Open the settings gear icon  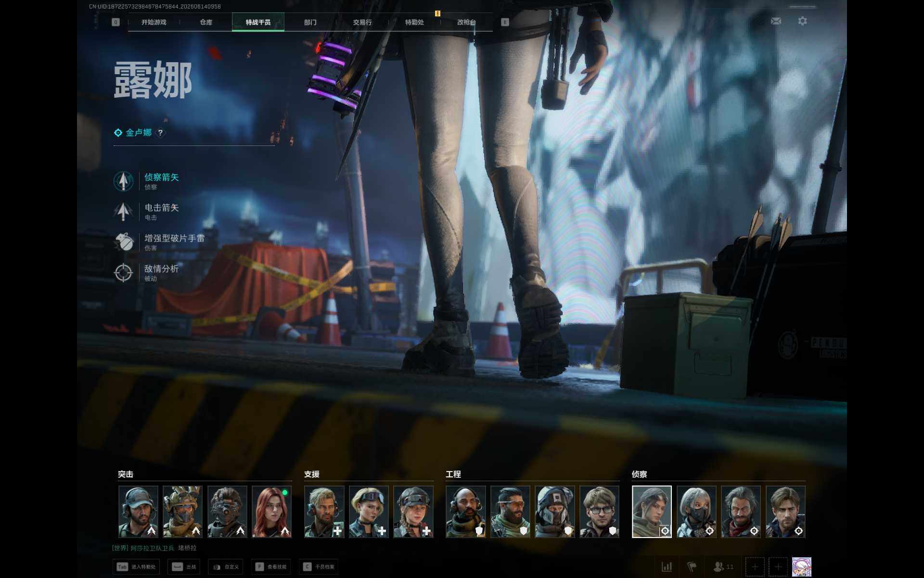[802, 21]
